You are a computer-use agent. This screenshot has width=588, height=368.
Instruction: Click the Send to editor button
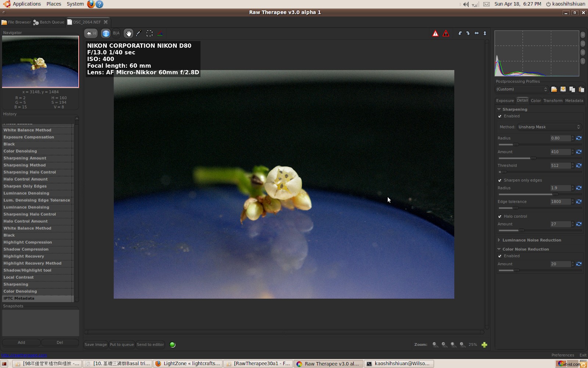(x=150, y=344)
